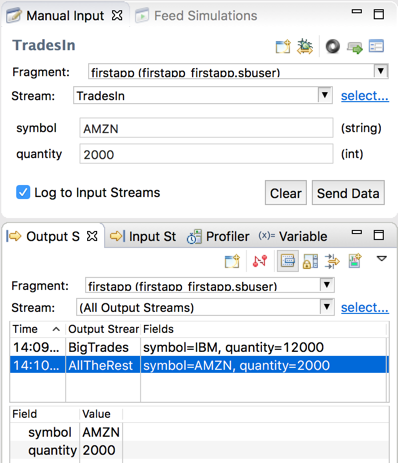Viewport: 398px width, 463px height.
Task: Click the quantity input field
Action: (x=206, y=154)
